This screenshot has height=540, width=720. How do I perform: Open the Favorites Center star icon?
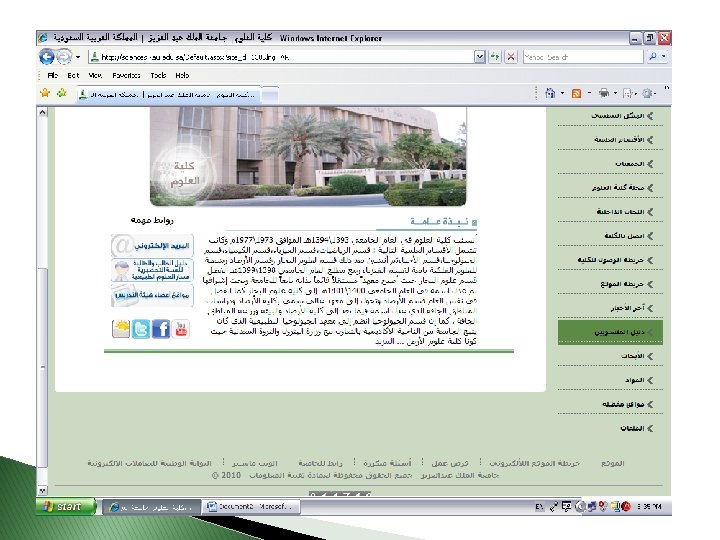coord(45,93)
